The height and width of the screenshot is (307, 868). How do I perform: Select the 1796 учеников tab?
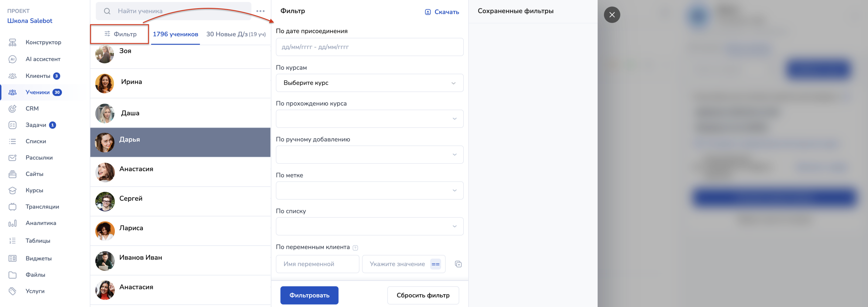tap(175, 34)
